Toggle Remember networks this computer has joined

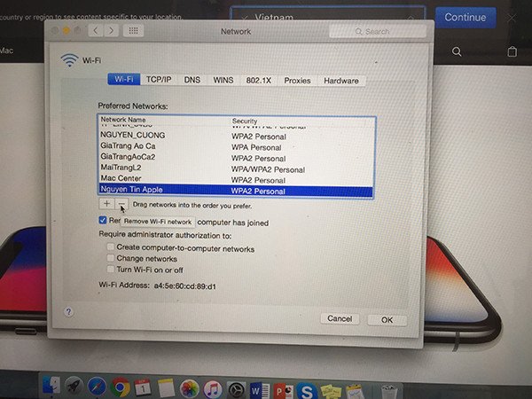click(x=103, y=220)
